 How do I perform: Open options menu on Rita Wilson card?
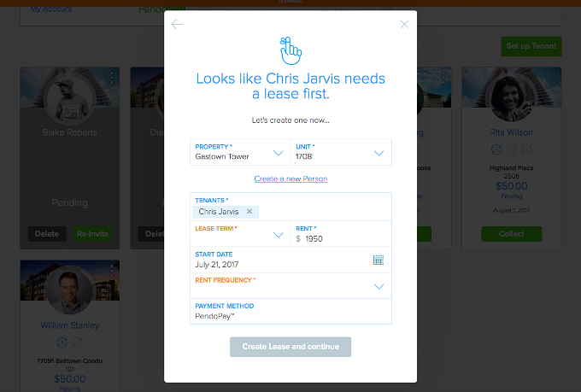point(554,78)
